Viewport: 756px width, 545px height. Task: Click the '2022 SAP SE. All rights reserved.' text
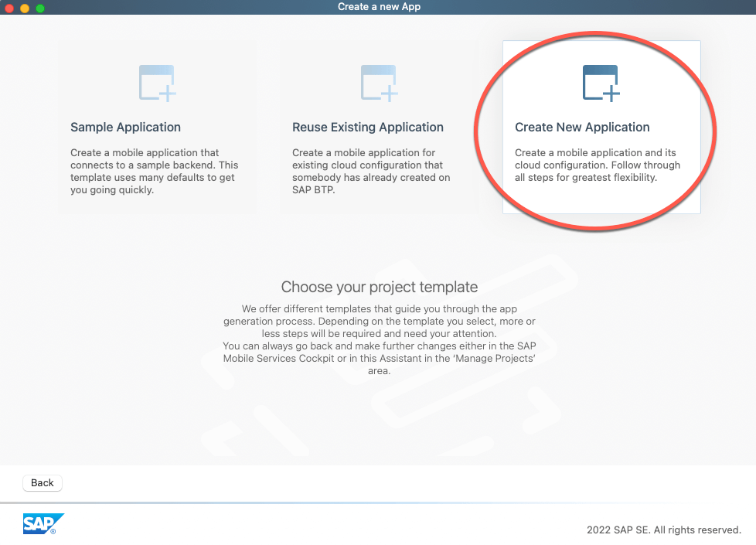[664, 530]
